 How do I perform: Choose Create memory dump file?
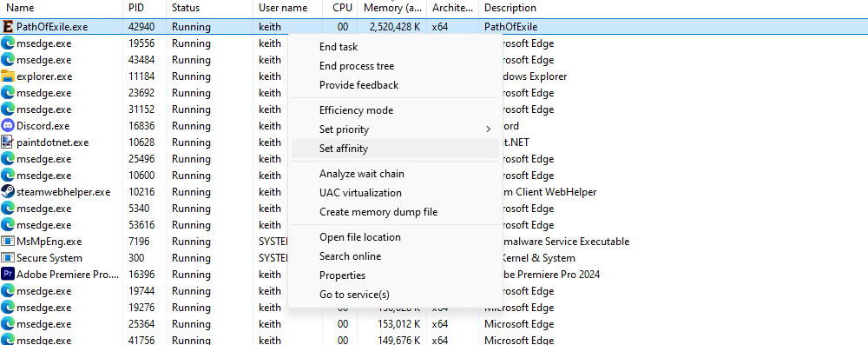pyautogui.click(x=395, y=212)
